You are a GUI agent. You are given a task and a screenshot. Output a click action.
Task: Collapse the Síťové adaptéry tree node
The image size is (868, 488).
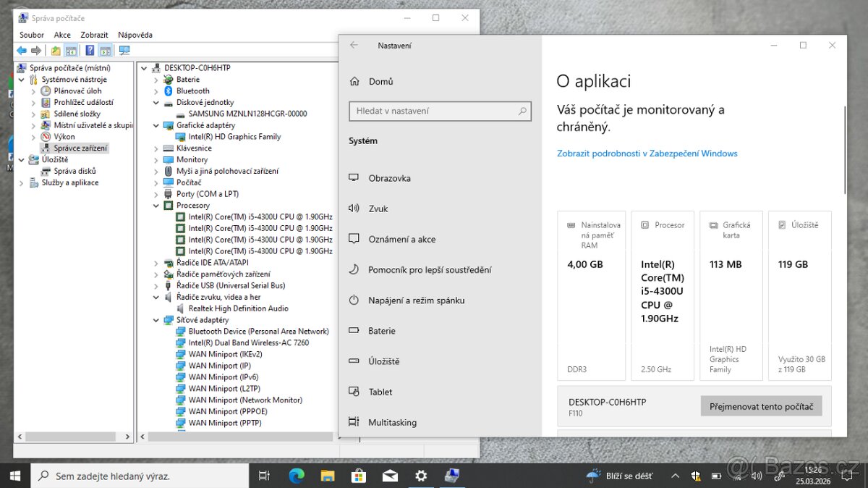pyautogui.click(x=156, y=319)
